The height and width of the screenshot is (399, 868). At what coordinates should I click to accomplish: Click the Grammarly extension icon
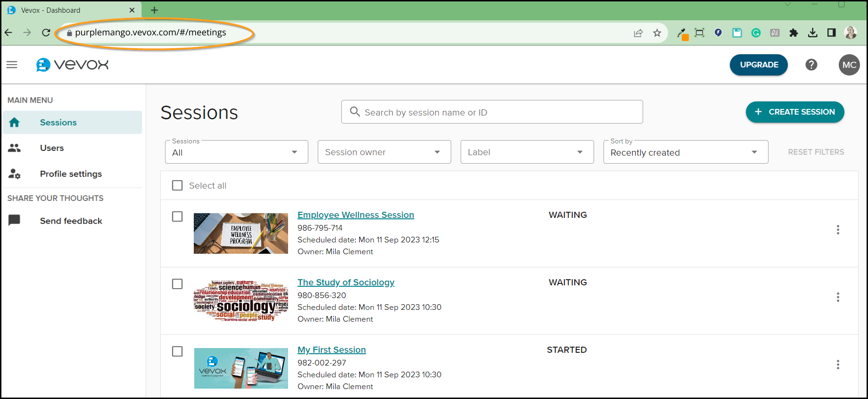tap(756, 33)
